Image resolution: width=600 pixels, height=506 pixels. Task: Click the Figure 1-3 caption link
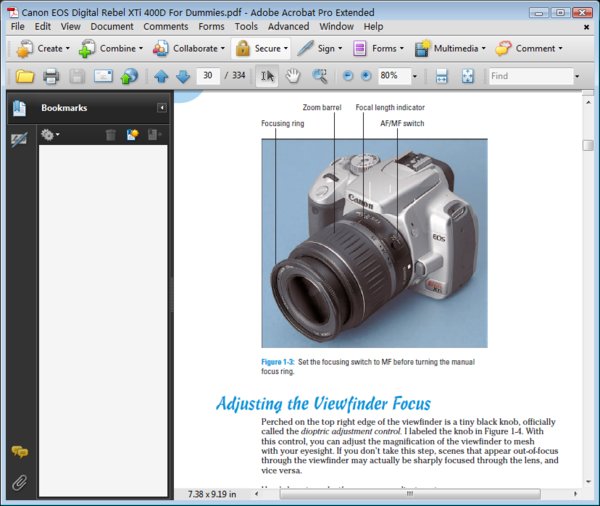[x=278, y=362]
